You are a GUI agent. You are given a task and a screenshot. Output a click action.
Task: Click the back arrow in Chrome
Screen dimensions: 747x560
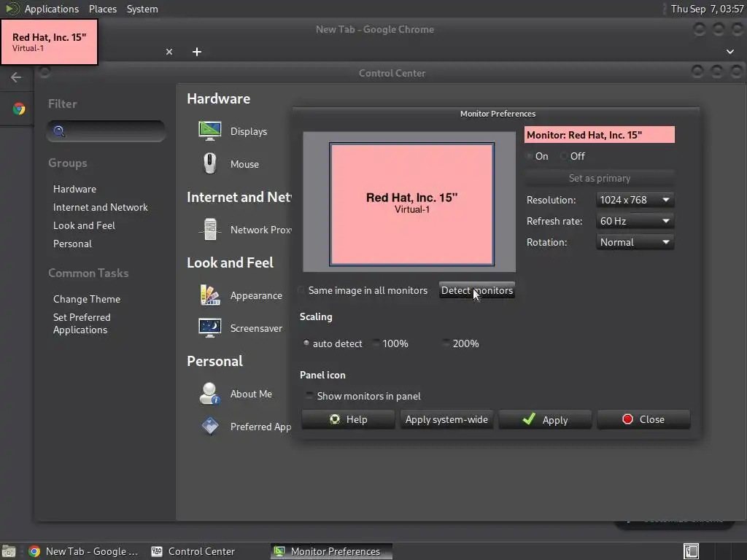point(16,77)
